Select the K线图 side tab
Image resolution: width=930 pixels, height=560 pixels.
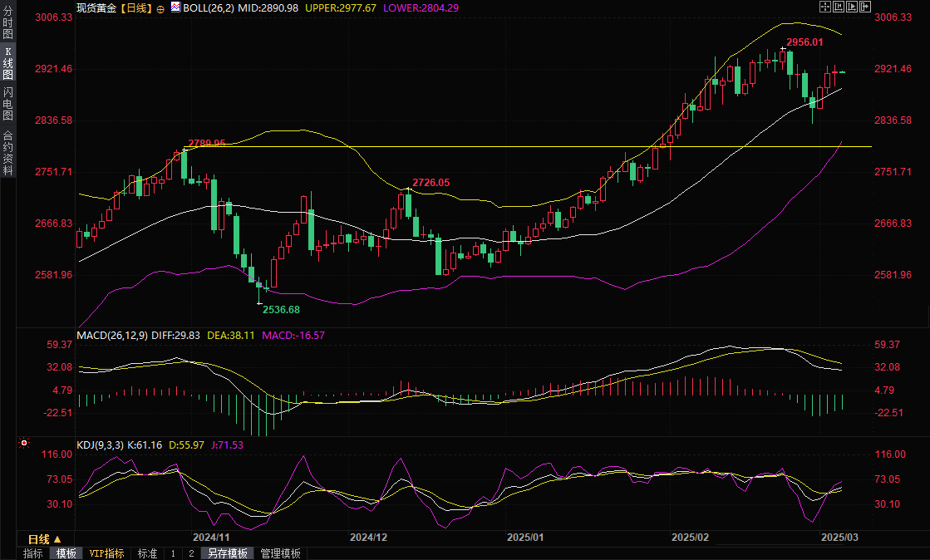(8, 63)
